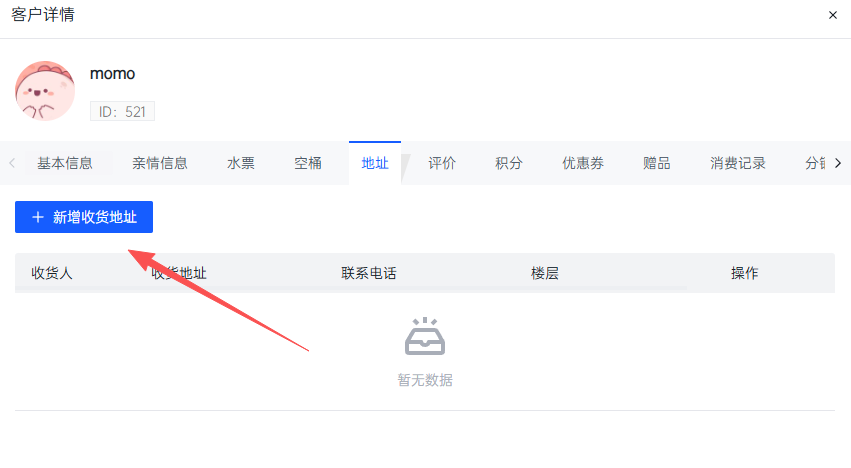The height and width of the screenshot is (468, 851).
Task: Open the 亲情信息 tab
Action: 160,163
